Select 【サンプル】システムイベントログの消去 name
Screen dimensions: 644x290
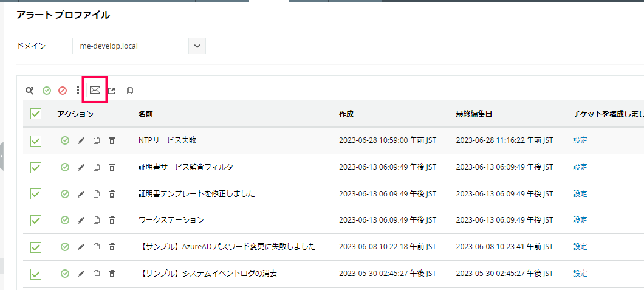point(208,273)
